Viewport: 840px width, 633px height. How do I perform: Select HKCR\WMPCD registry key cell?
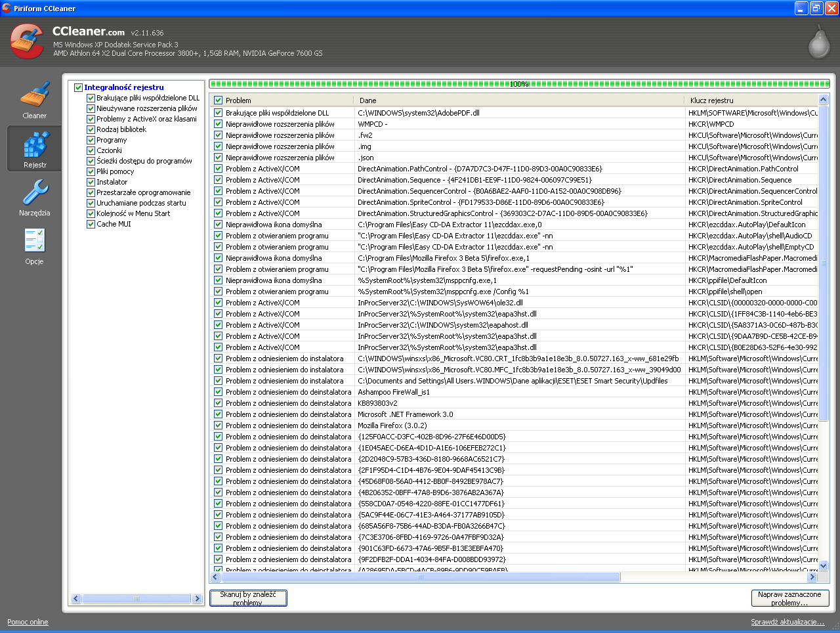click(711, 124)
